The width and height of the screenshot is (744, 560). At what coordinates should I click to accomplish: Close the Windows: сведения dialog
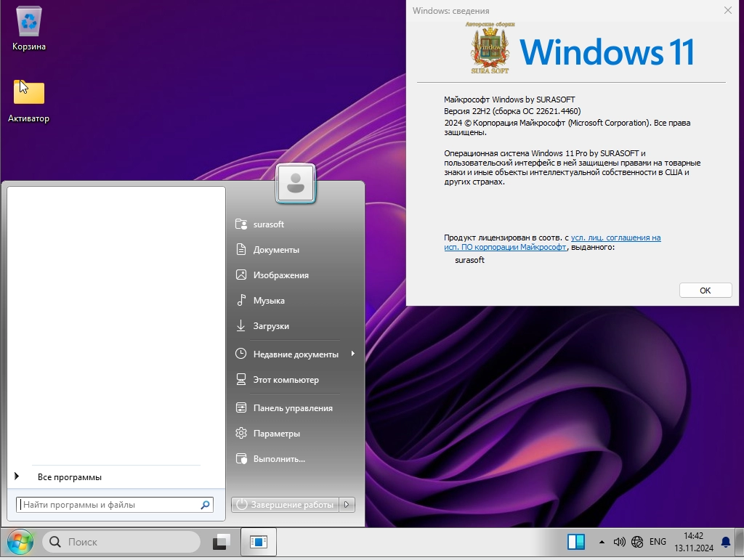click(728, 10)
